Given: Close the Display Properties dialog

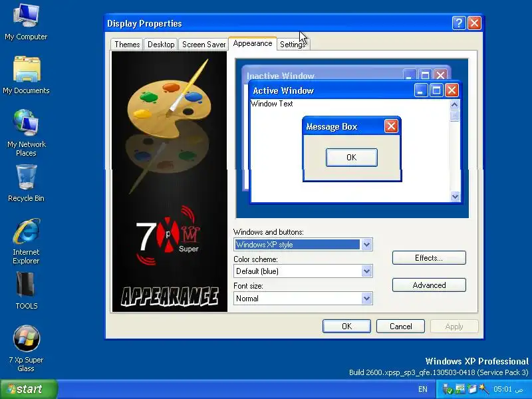Looking at the screenshot, I should (x=474, y=23).
